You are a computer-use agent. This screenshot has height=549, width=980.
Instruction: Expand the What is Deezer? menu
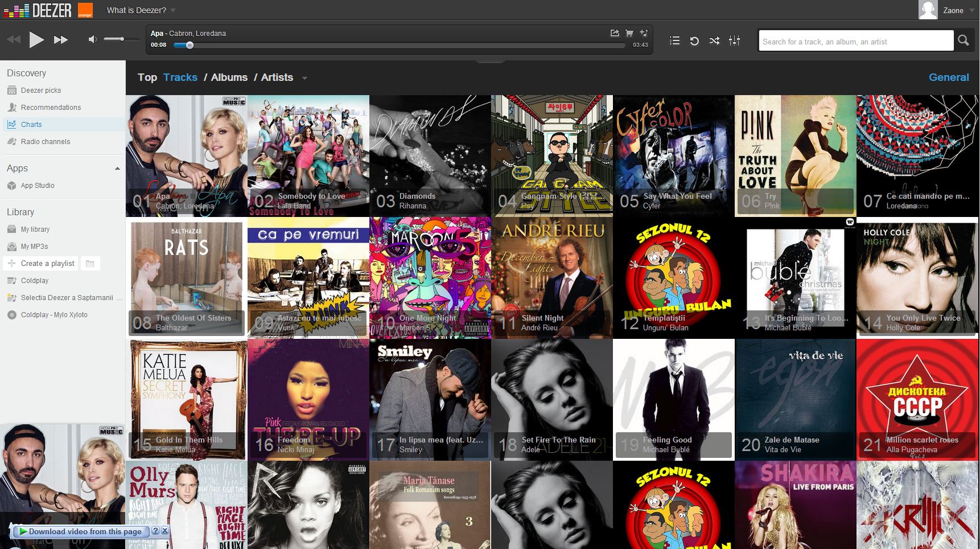click(141, 10)
